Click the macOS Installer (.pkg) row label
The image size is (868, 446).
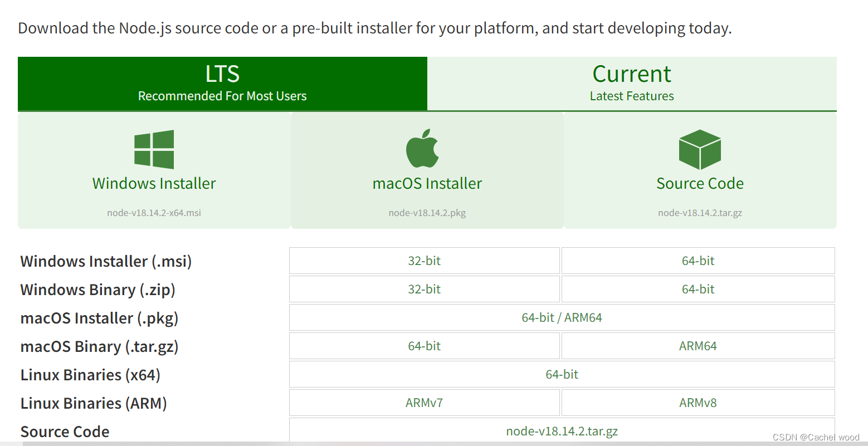pyautogui.click(x=100, y=318)
